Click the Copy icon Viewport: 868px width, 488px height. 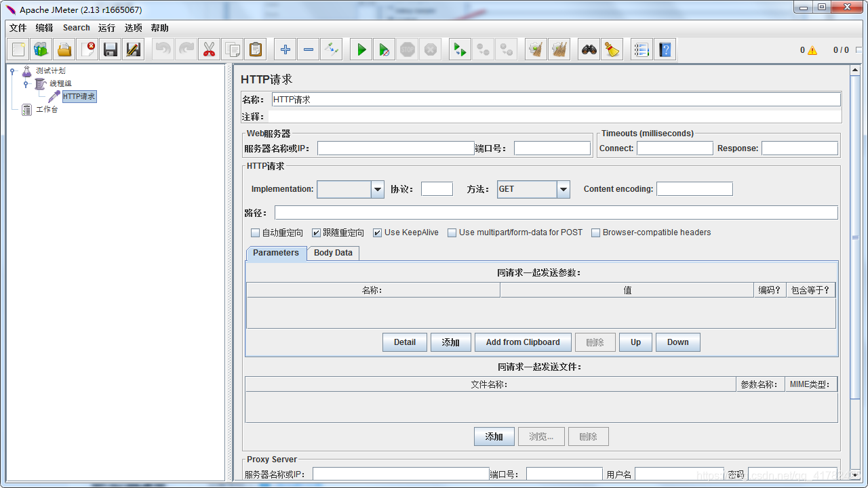(232, 49)
